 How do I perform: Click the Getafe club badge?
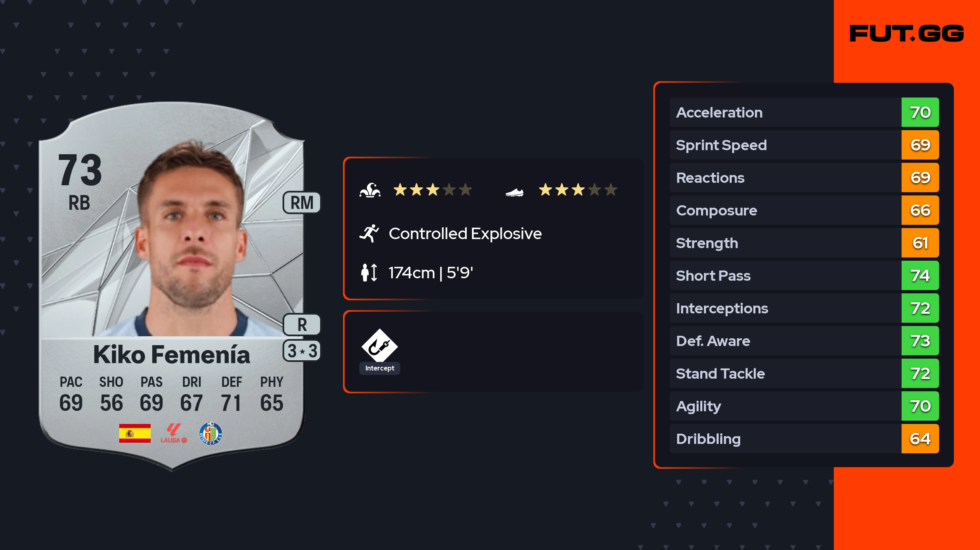pos(211,433)
